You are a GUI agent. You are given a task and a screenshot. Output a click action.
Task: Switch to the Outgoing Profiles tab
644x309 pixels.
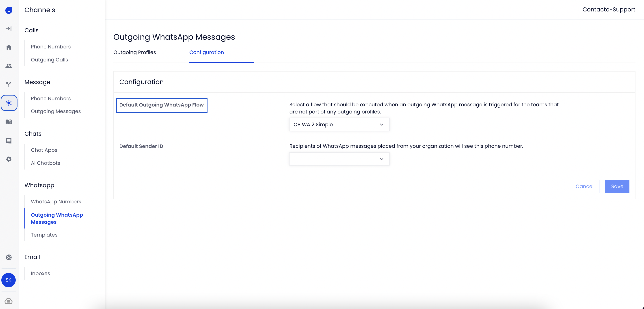tap(134, 52)
